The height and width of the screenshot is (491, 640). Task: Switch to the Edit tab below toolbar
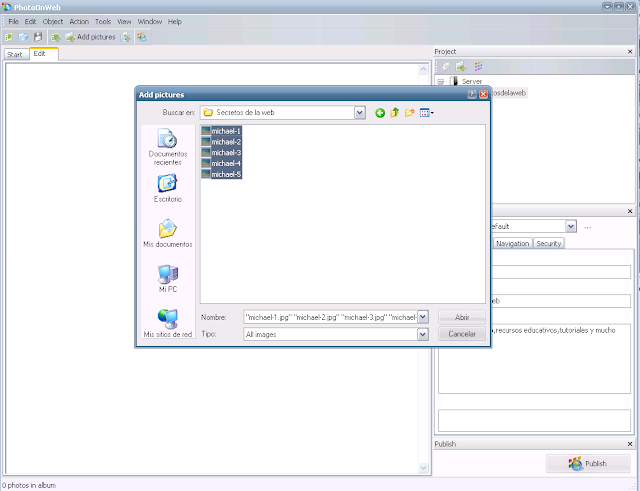44,53
